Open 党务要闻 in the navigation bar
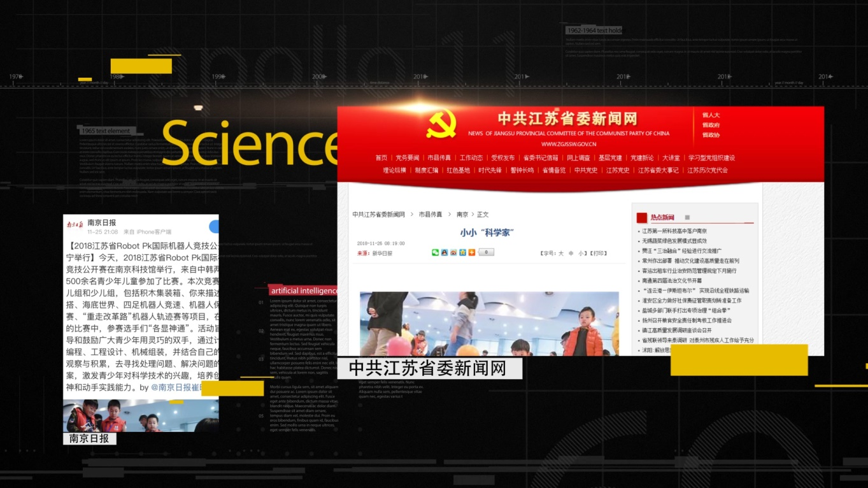The image size is (868, 488). 408,158
